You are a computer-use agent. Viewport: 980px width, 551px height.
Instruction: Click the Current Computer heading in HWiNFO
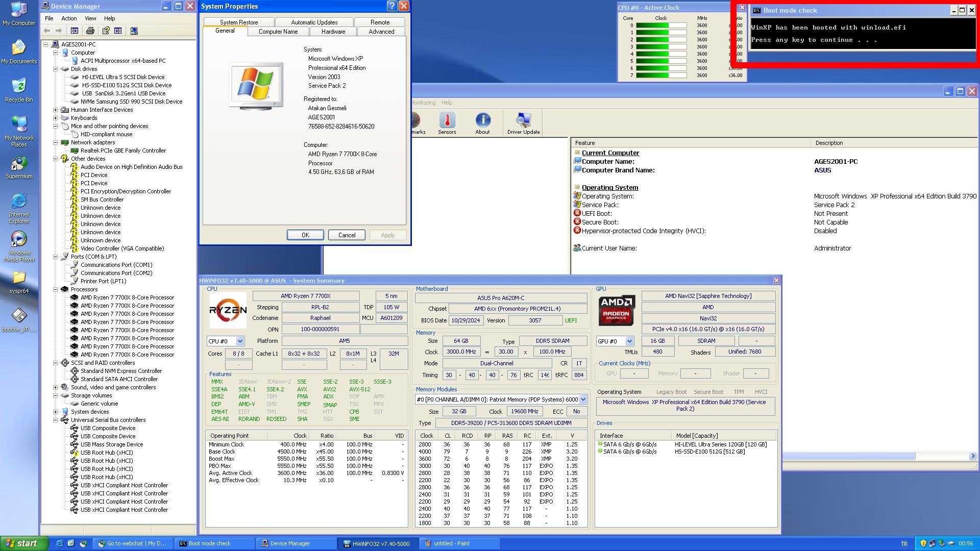pos(610,153)
